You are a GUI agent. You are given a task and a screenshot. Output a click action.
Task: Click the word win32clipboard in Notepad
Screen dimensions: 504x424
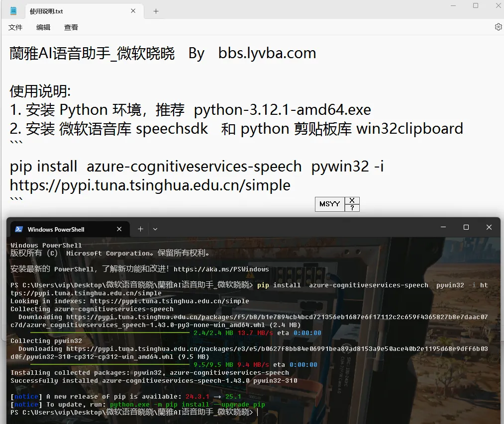click(x=410, y=129)
